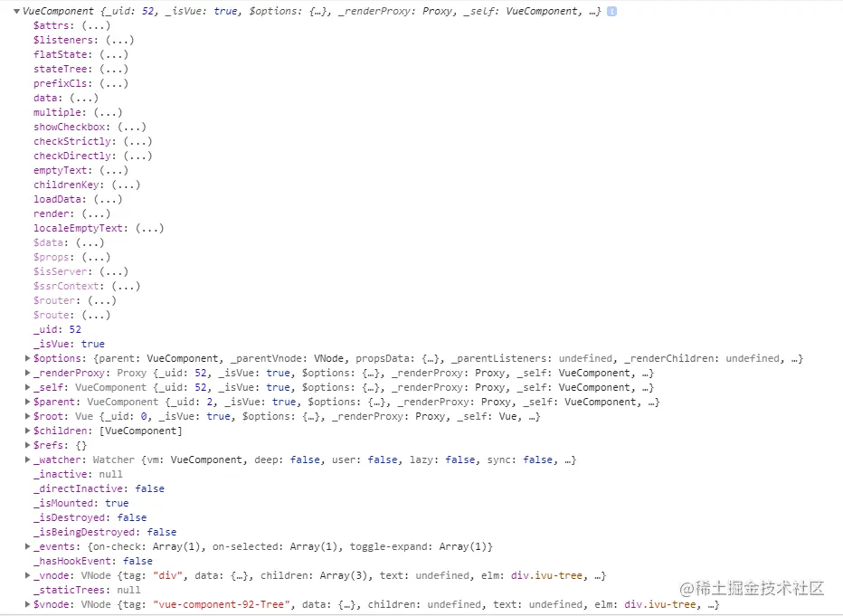Click the [VueComponent] value of $children

(x=141, y=431)
